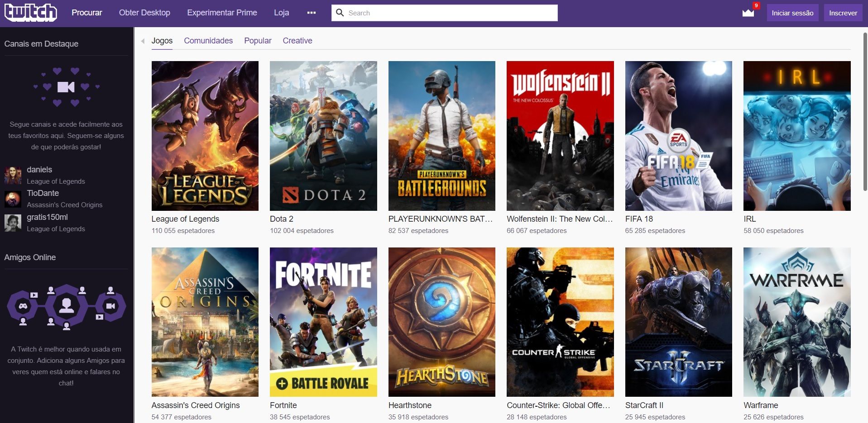Collapse the category bar with left chevron

pyautogui.click(x=143, y=41)
